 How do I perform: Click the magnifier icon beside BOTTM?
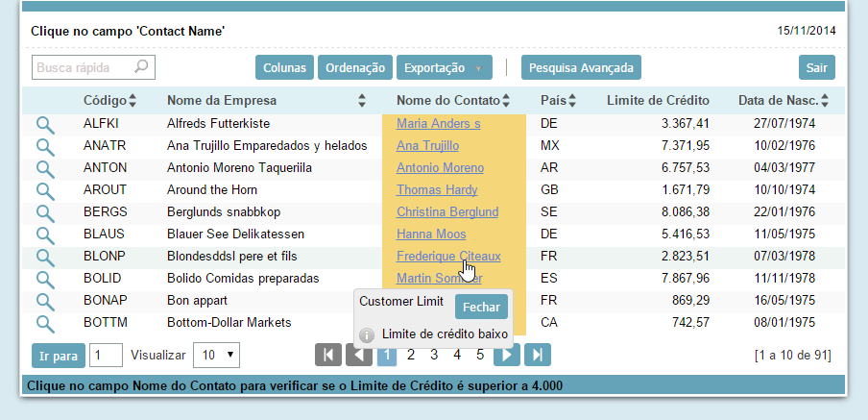pos(45,323)
